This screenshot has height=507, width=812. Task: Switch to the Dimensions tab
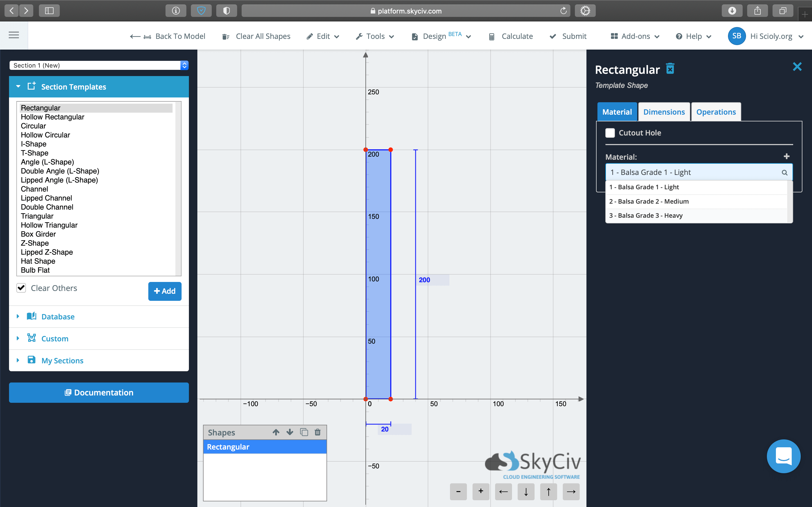664,112
